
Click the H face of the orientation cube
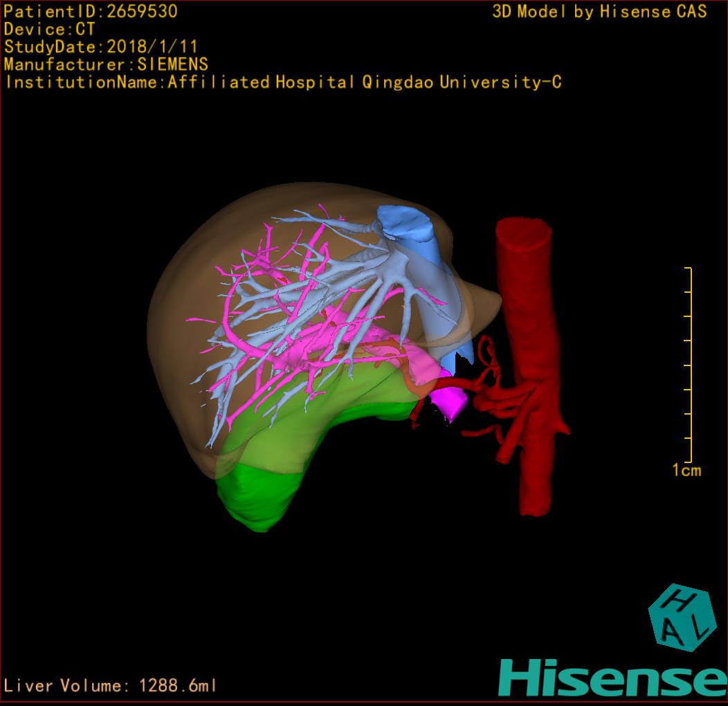point(680,600)
